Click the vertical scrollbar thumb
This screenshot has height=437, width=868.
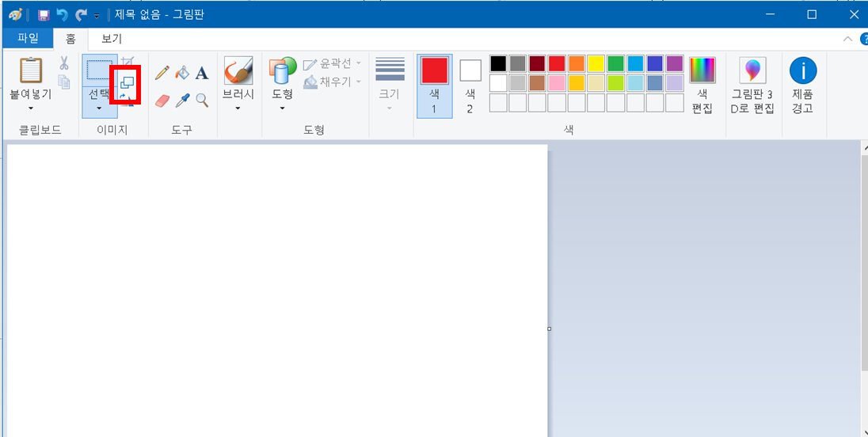point(864,262)
